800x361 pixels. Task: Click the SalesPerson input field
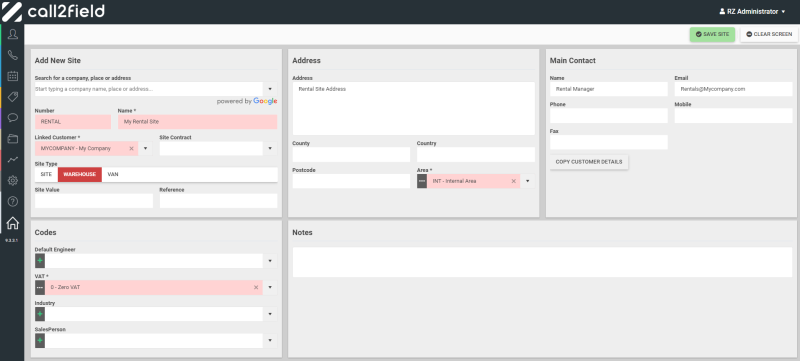[154, 341]
